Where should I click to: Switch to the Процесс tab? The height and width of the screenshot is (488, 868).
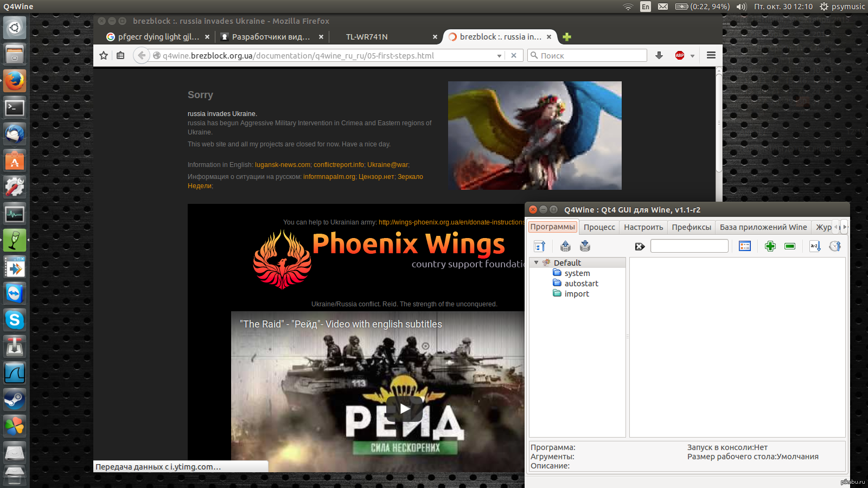(x=599, y=227)
